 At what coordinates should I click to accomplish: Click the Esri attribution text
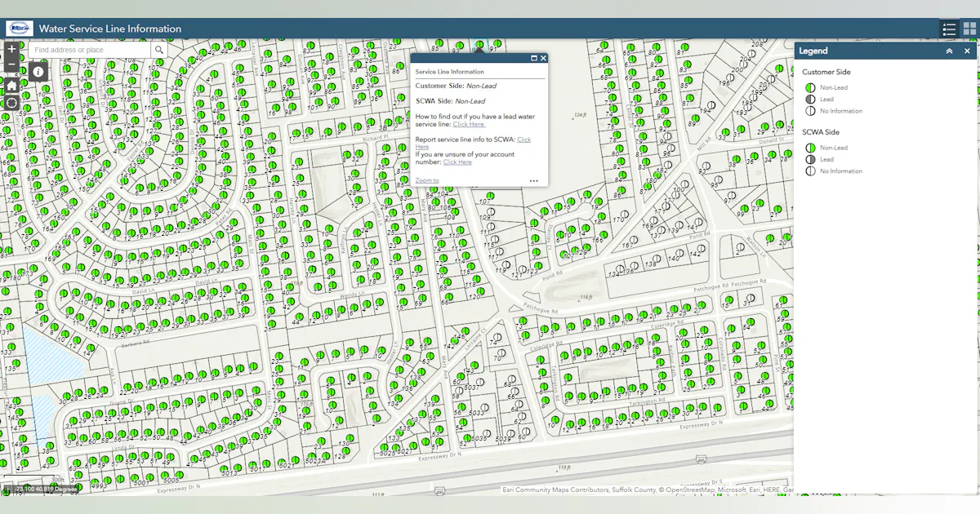coord(647,490)
